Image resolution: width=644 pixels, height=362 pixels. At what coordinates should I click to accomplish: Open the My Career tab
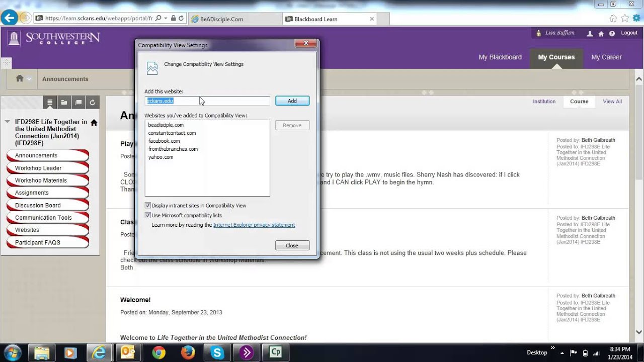[x=606, y=57]
